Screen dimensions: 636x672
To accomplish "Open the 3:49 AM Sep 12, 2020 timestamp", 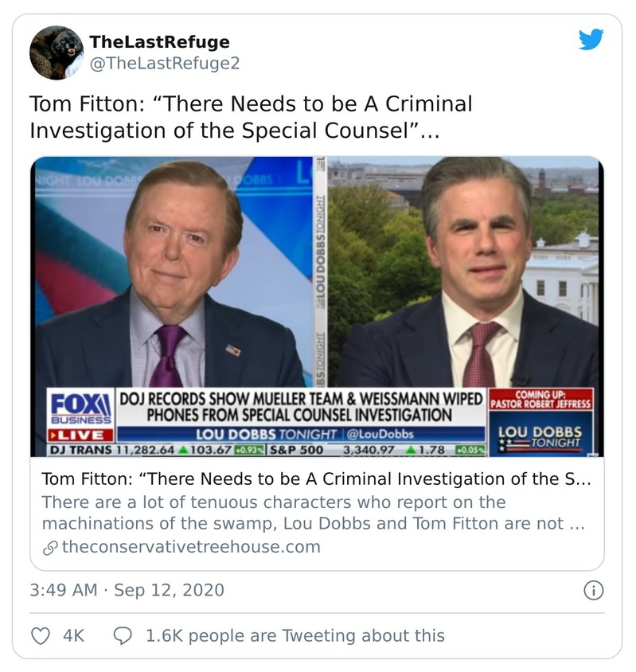I will tap(127, 590).
